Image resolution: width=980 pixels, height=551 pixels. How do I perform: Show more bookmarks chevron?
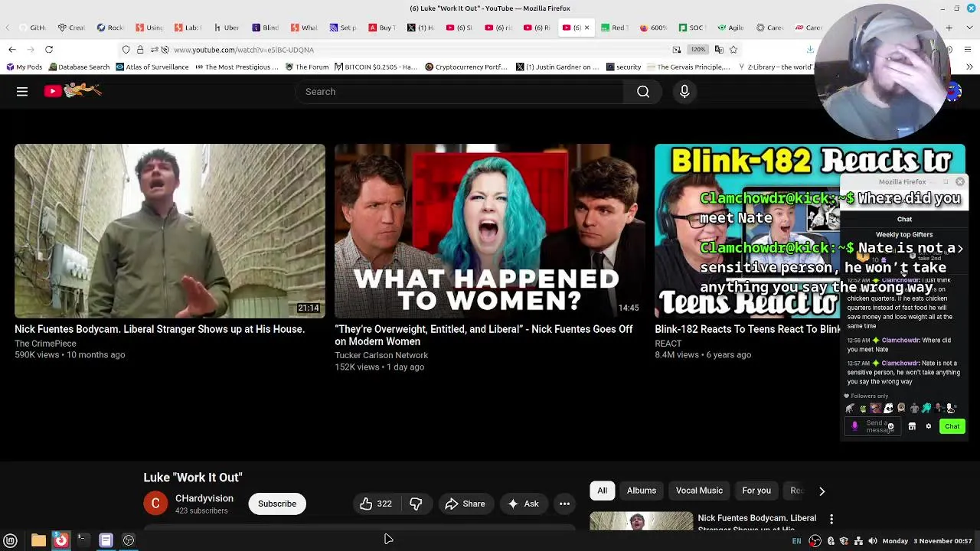(970, 67)
